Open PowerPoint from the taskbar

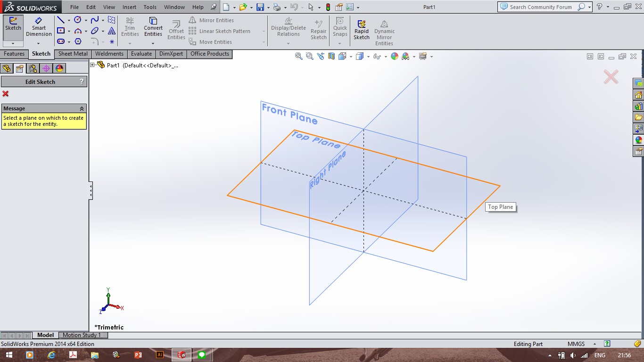pyautogui.click(x=138, y=355)
